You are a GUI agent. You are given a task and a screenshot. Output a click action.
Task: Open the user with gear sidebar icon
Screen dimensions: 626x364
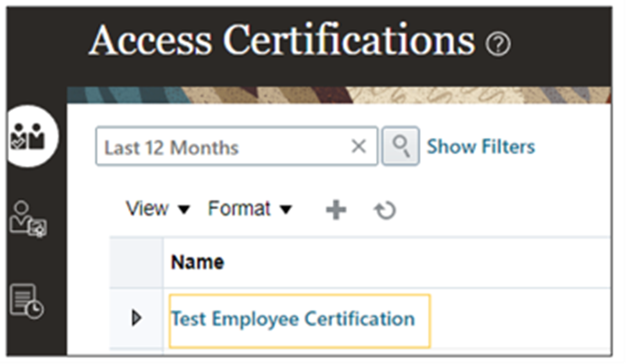(28, 219)
